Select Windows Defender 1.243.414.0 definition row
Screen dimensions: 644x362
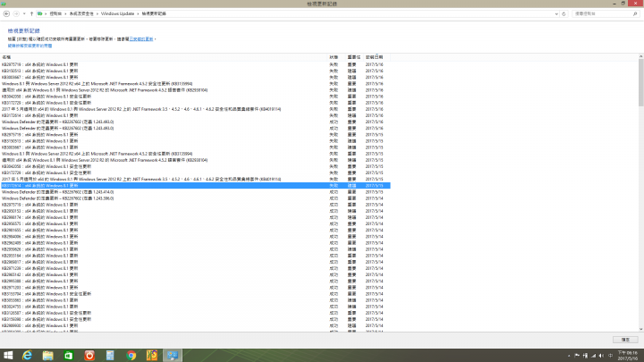tap(196, 192)
